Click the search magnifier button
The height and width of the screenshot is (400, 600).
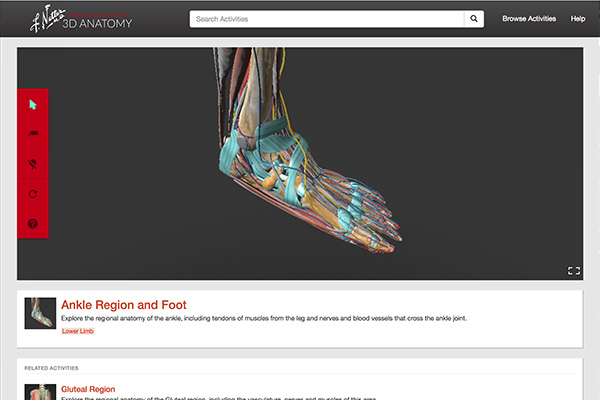click(x=474, y=19)
